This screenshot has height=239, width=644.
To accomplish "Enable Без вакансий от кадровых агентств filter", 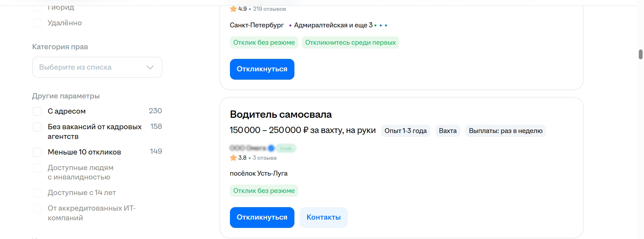I will (x=37, y=127).
